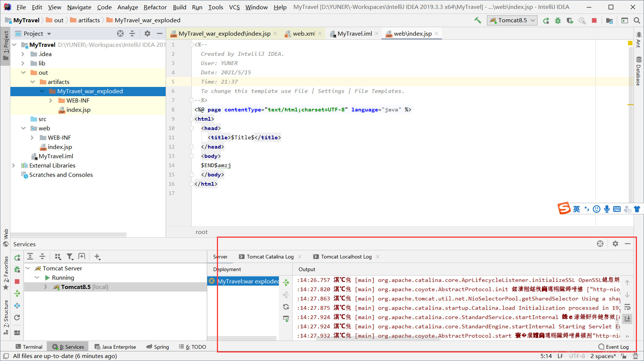Open the Tomcat8.5 run configuration dropdown
The width and height of the screenshot is (644, 361).
[513, 20]
